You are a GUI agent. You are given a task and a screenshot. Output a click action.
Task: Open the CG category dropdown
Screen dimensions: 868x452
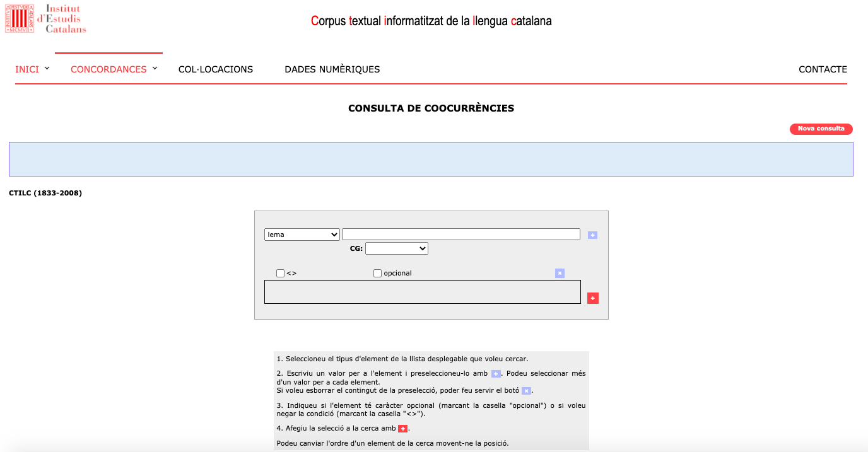(397, 248)
